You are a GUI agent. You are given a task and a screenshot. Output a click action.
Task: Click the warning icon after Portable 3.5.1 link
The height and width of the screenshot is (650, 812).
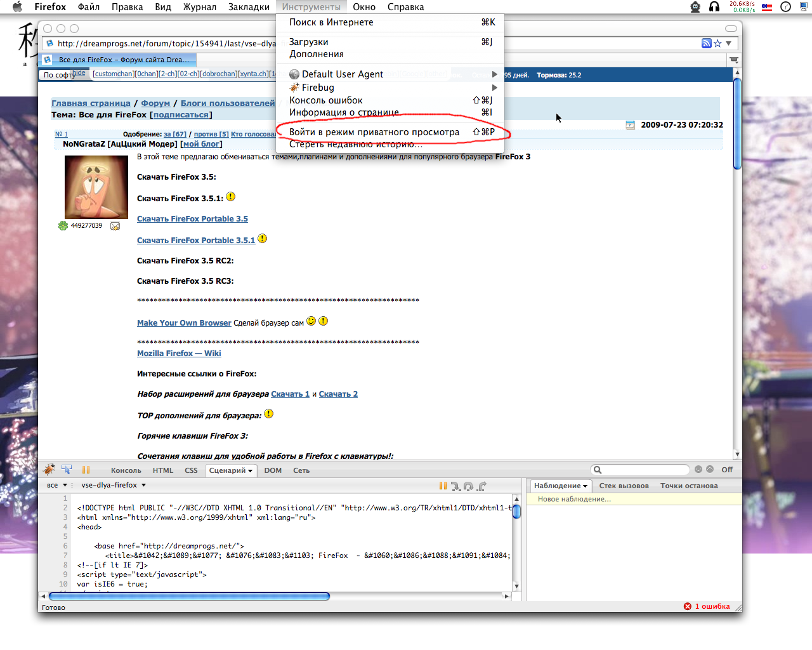pos(262,239)
